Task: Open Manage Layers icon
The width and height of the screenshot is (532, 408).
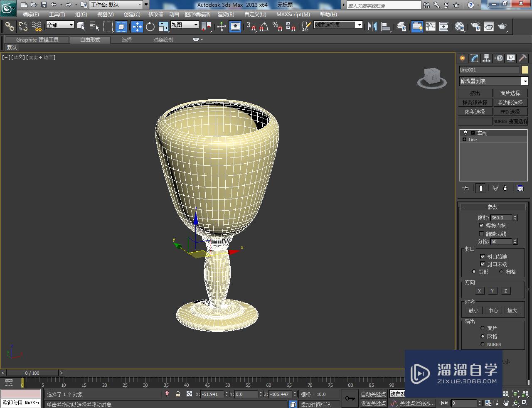Action: pyautogui.click(x=401, y=27)
